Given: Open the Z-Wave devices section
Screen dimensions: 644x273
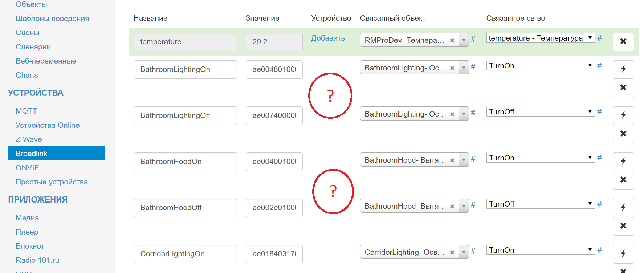Looking at the screenshot, I should (x=29, y=139).
